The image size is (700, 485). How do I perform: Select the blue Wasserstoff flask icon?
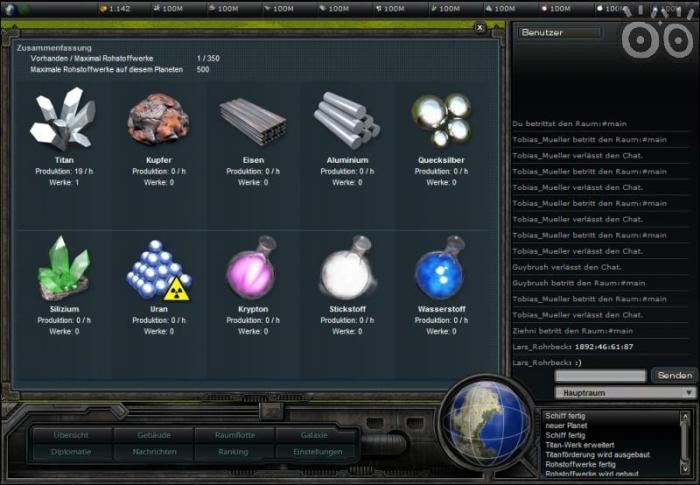441,268
